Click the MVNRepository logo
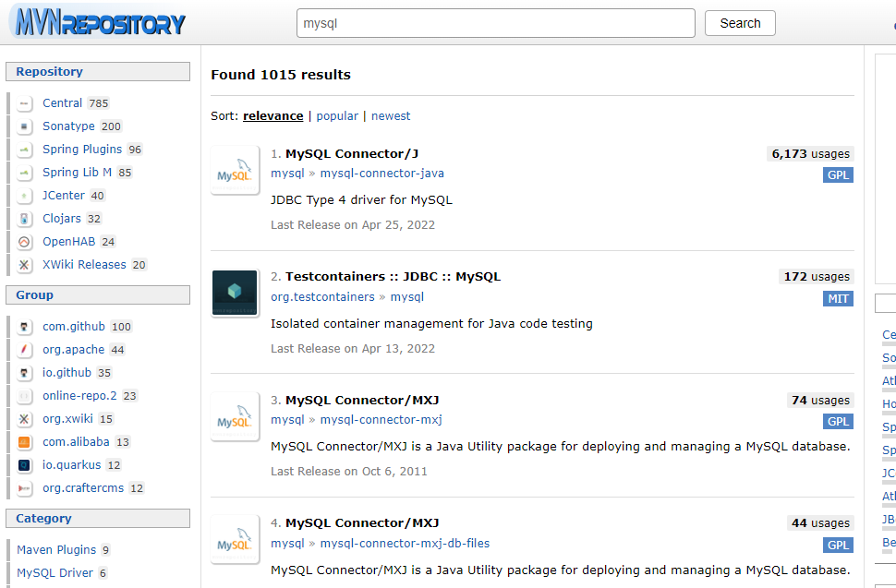The height and width of the screenshot is (588, 896). pos(98,22)
